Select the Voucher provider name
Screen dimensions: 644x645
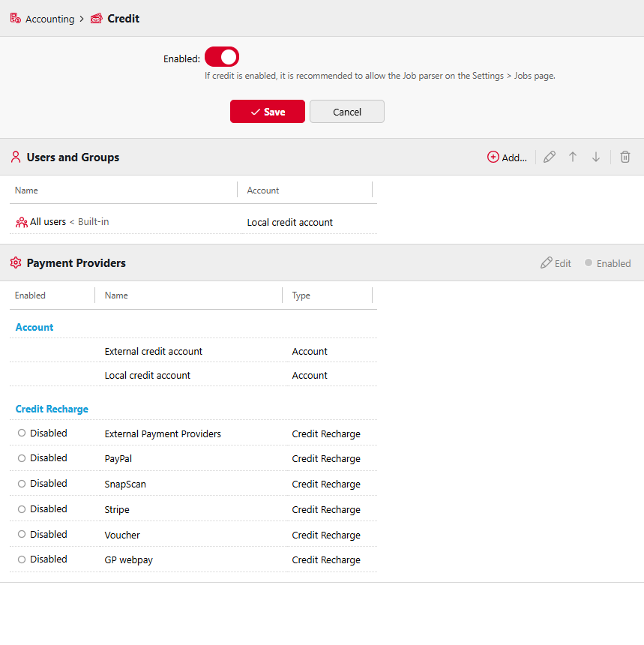click(x=122, y=535)
